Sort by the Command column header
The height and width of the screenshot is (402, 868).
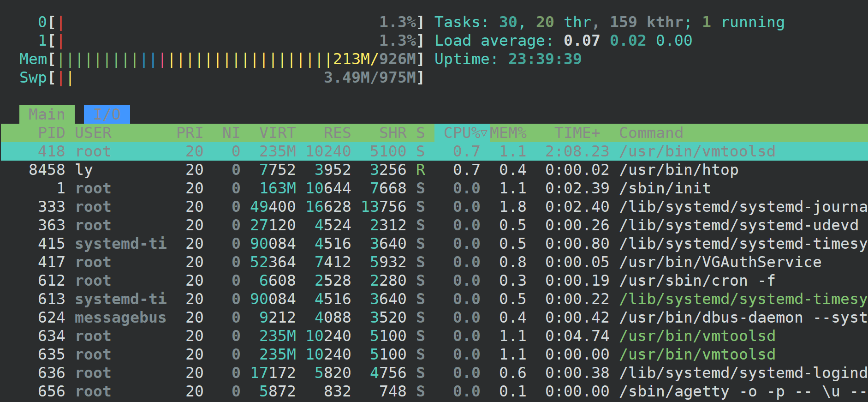tap(651, 133)
